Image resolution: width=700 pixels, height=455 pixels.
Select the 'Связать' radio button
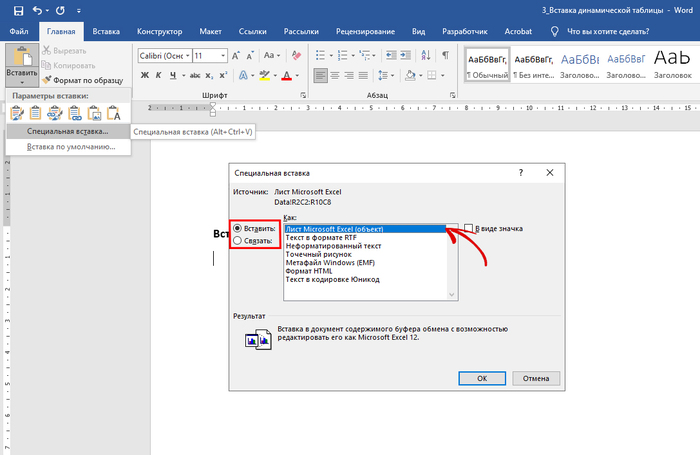[x=238, y=241]
